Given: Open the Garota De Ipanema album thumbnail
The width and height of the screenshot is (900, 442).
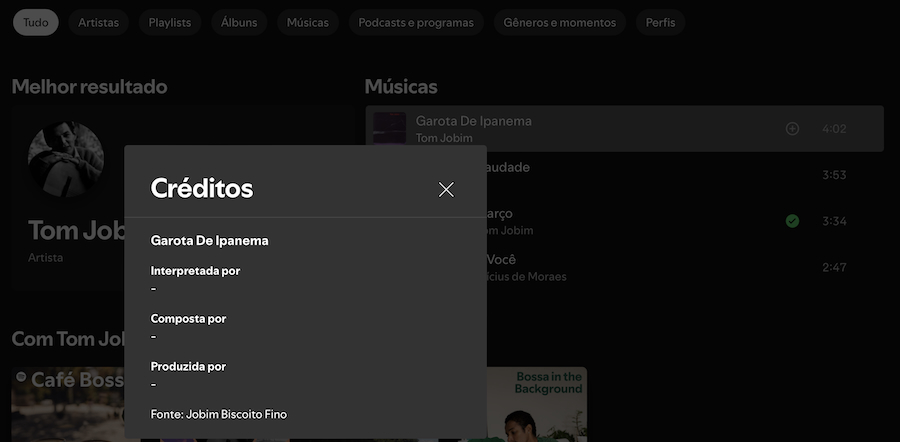Looking at the screenshot, I should 390,128.
